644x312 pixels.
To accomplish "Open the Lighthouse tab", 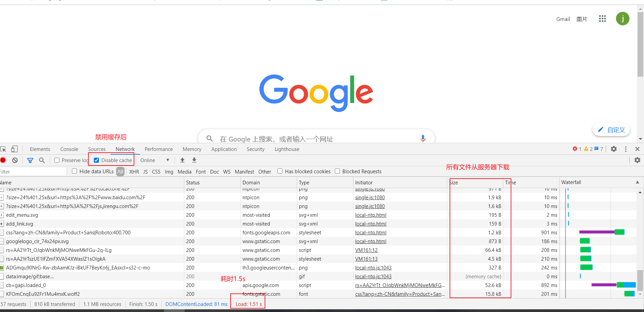I will click(287, 149).
